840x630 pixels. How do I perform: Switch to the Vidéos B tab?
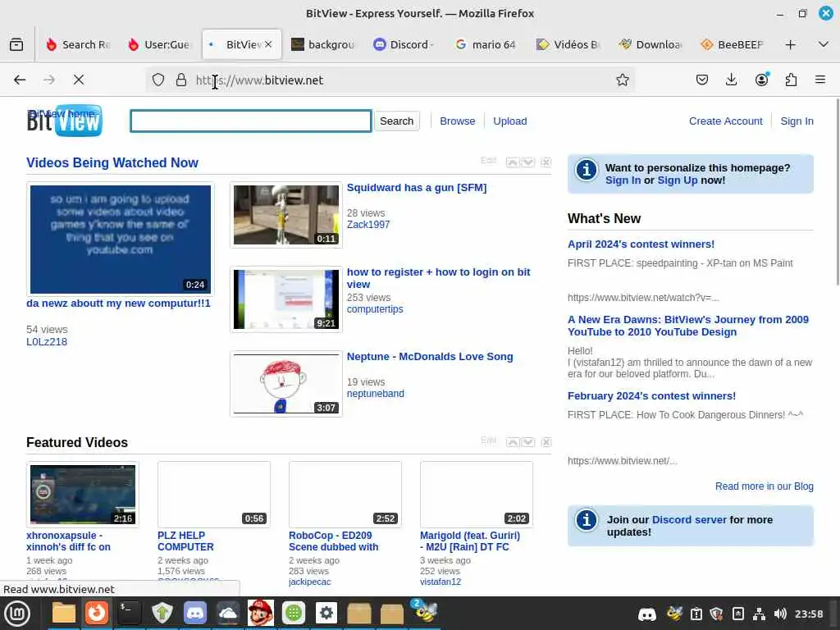568,44
